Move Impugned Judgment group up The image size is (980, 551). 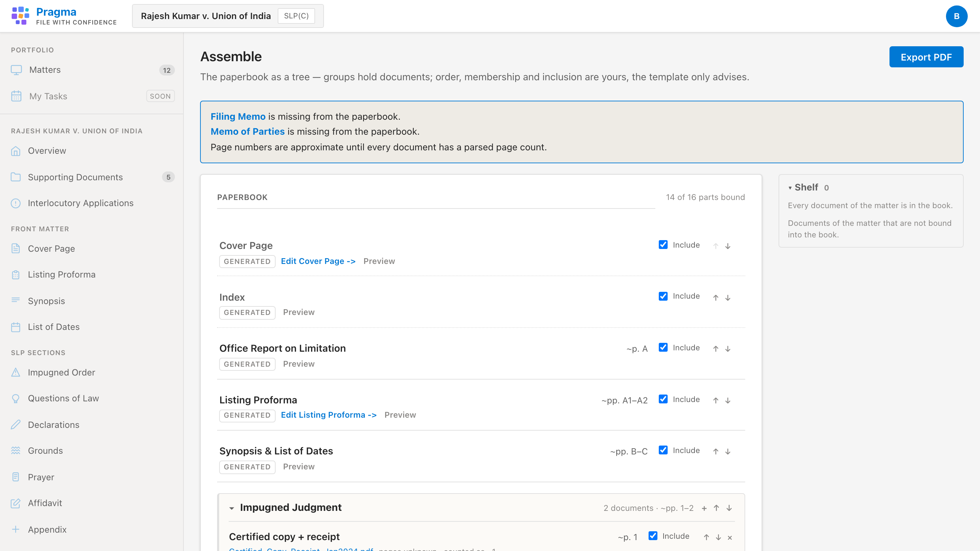point(716,508)
